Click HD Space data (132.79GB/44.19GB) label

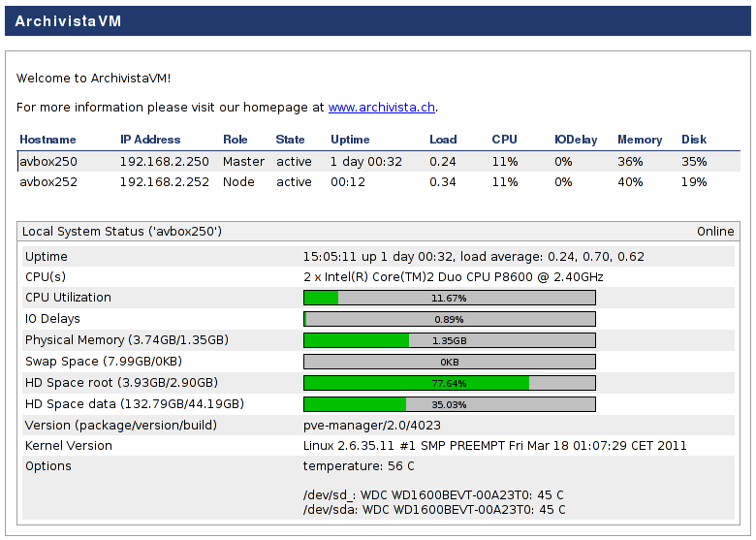click(135, 404)
